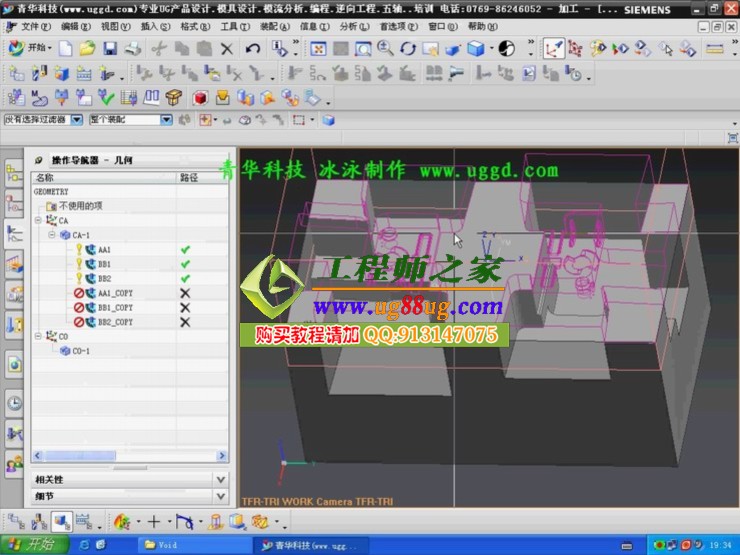Collapse the CO tree node
Screen dimensions: 740x555
pos(38,336)
